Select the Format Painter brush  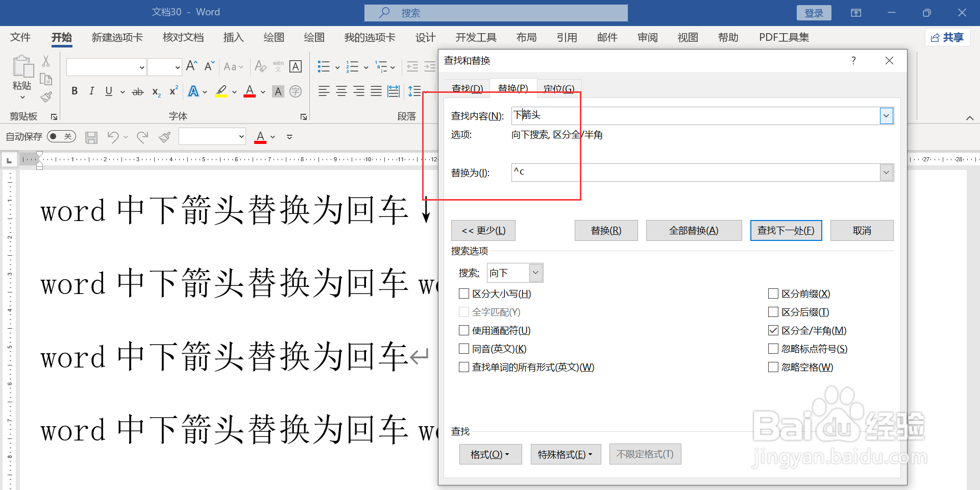(46, 96)
